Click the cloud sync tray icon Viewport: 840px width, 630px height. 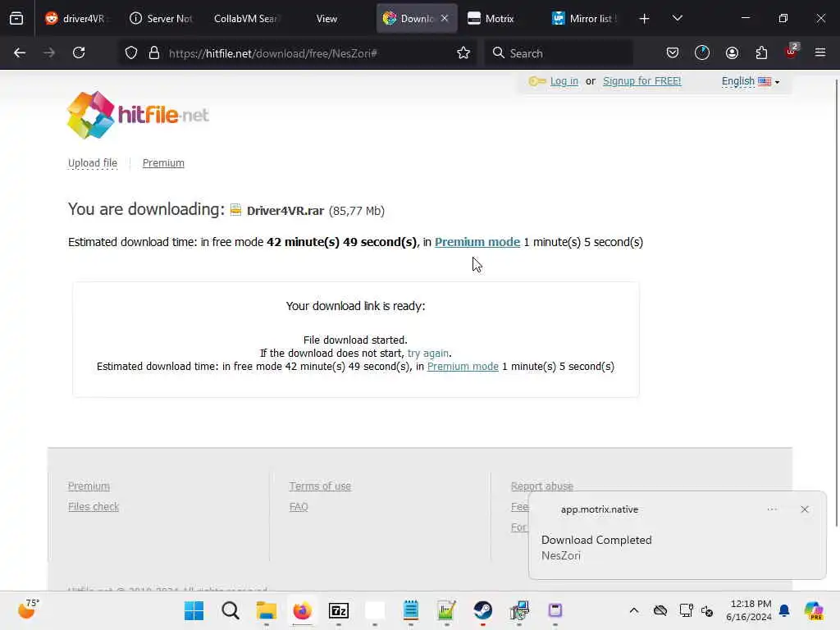click(660, 610)
